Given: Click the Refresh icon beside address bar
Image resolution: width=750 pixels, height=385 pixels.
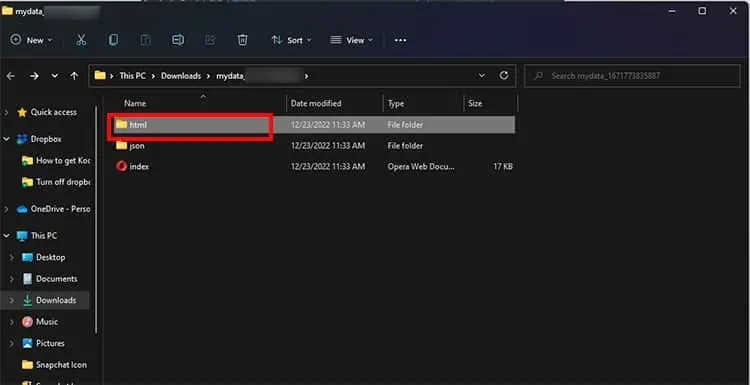Looking at the screenshot, I should point(504,76).
